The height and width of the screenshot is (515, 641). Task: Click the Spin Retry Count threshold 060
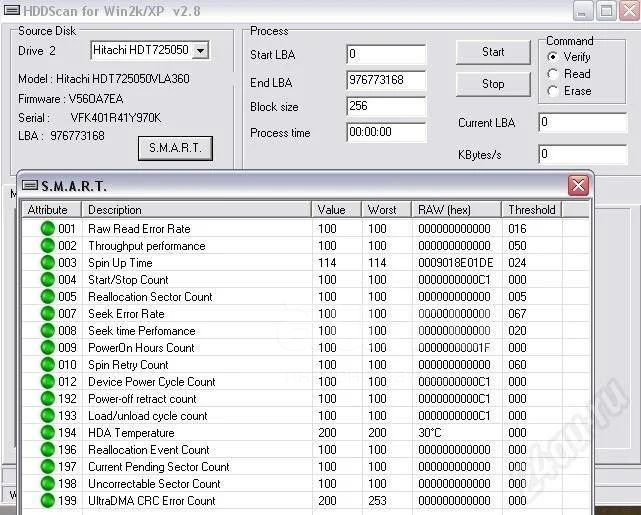point(517,365)
